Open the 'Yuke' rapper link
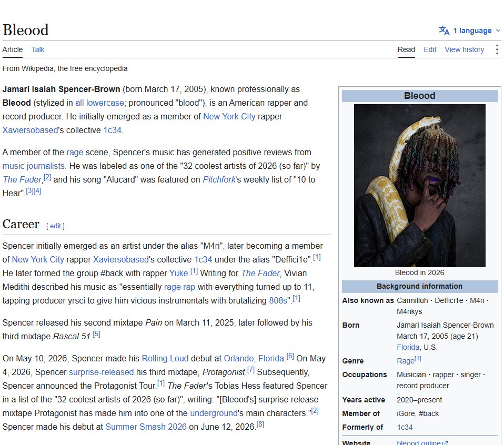504x445 pixels. tap(179, 273)
